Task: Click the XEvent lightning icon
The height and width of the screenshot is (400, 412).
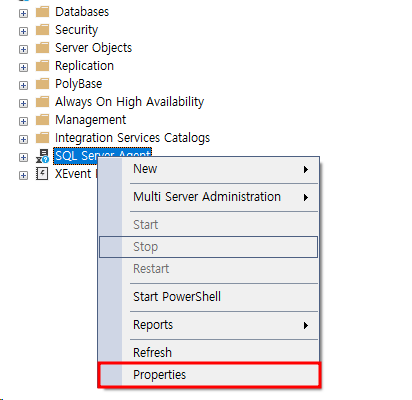Action: 42,174
